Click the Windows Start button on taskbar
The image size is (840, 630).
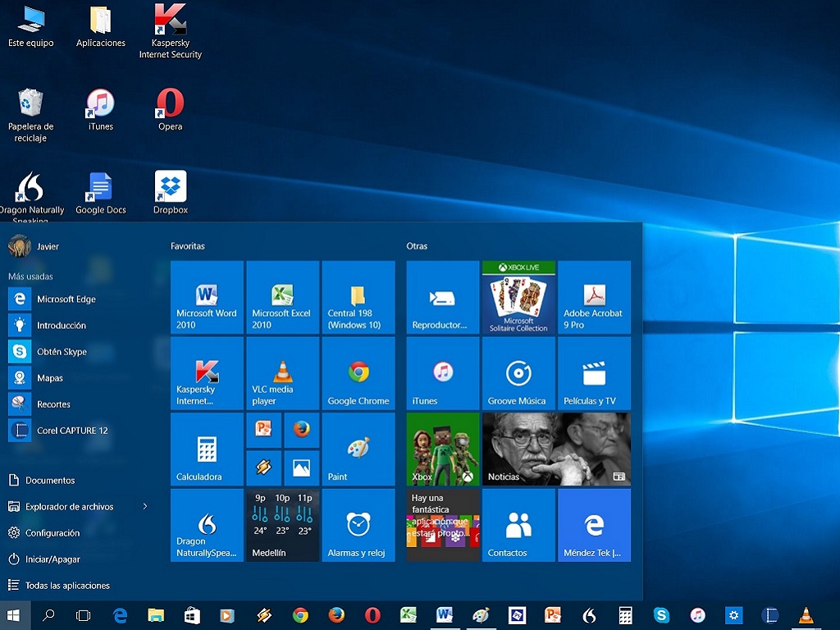(x=14, y=615)
